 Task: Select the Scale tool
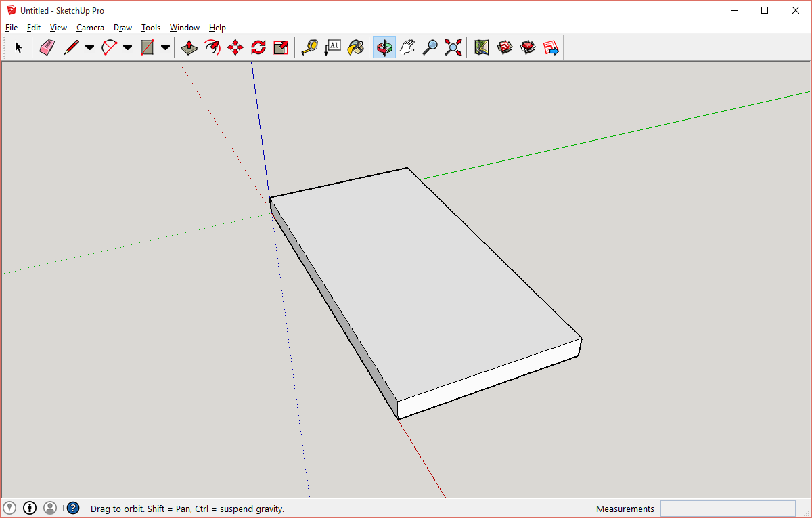tap(281, 47)
